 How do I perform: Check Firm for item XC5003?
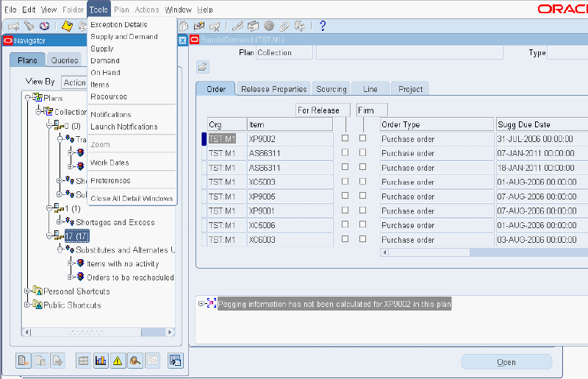click(362, 182)
